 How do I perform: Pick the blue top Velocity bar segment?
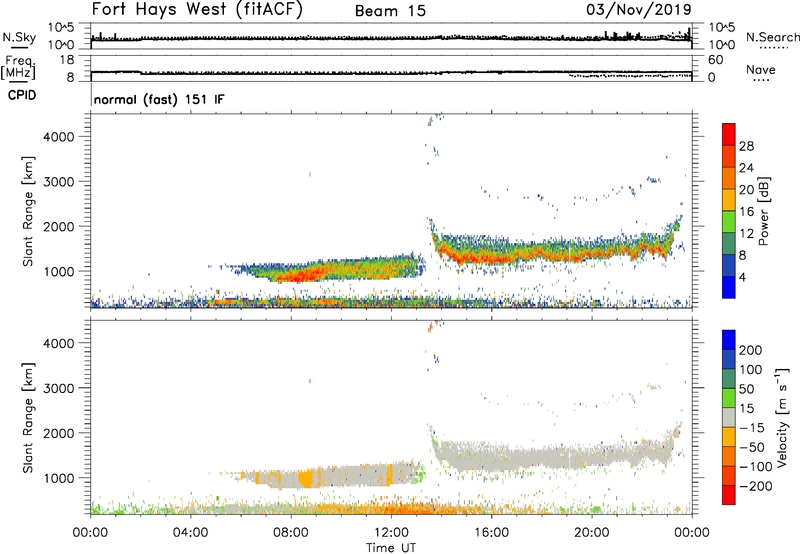729,340
